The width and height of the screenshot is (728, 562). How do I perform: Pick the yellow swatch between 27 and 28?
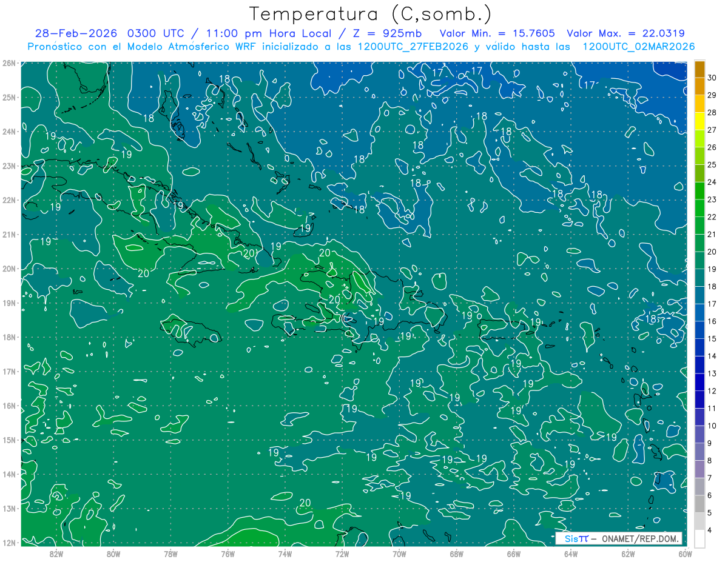coord(699,121)
